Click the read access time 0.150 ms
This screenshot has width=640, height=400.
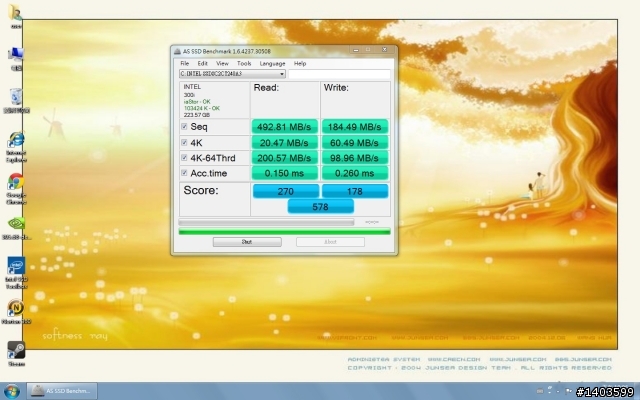coord(284,173)
